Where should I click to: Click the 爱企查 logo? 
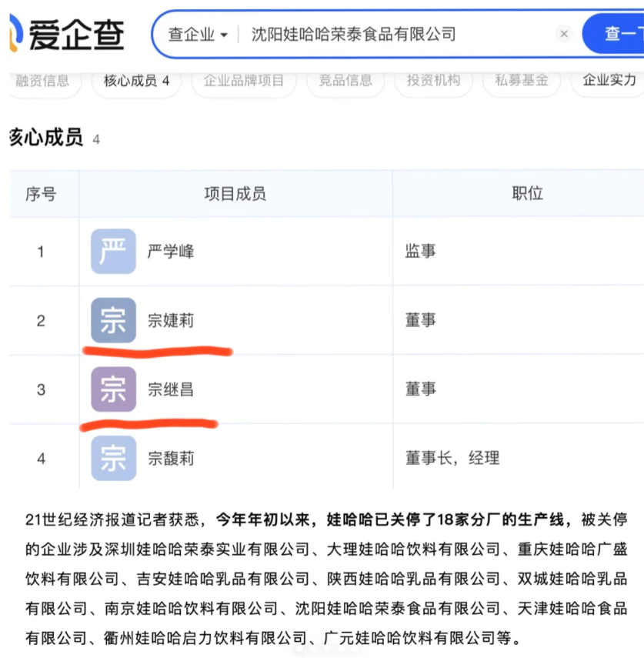pyautogui.click(x=67, y=35)
